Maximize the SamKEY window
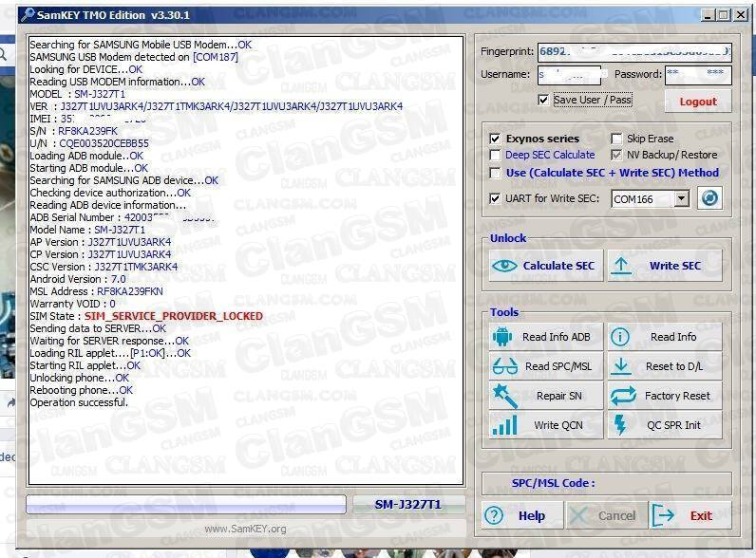The height and width of the screenshot is (558, 756). [x=723, y=15]
